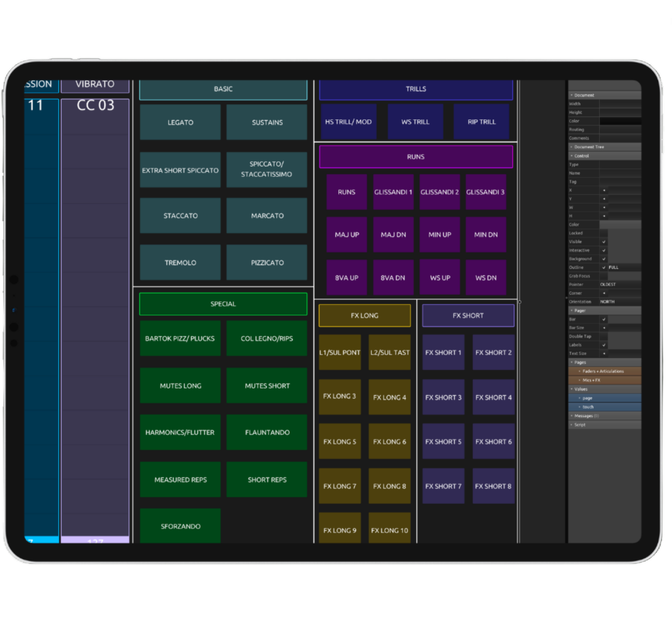Screen dimensions: 672x624
Task: Select the PIZZICATO button
Action: pyautogui.click(x=267, y=262)
